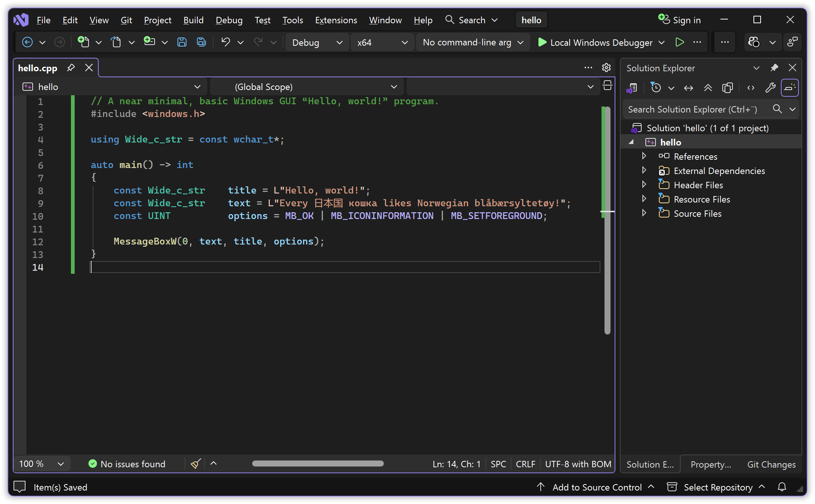The image size is (815, 504).
Task: Click Add to Source Control
Action: pyautogui.click(x=597, y=487)
